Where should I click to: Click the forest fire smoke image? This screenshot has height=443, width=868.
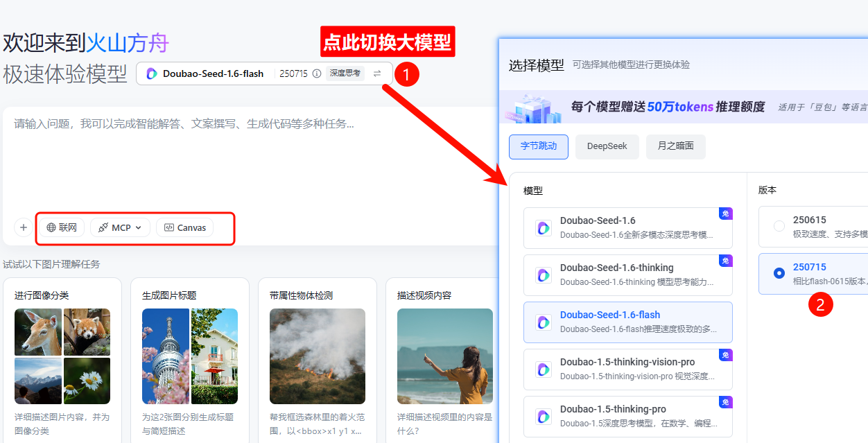(x=318, y=356)
